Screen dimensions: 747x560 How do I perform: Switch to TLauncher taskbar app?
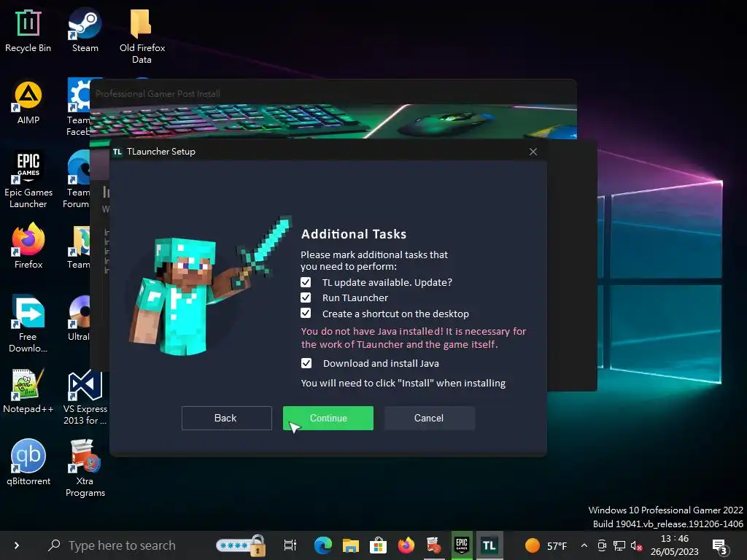click(489, 545)
